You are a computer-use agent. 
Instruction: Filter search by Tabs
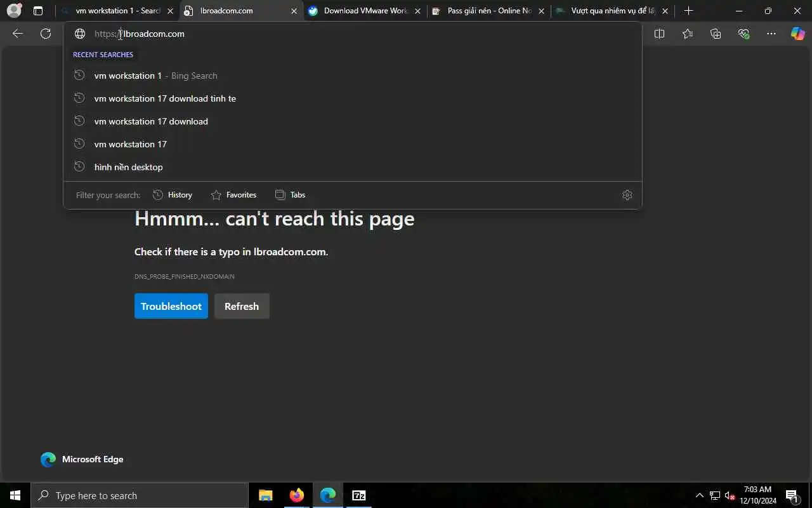click(290, 195)
